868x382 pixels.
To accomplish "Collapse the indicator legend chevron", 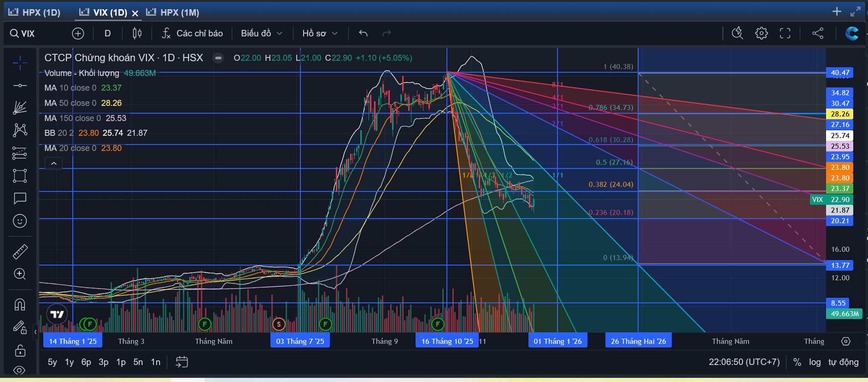I will click(54, 163).
